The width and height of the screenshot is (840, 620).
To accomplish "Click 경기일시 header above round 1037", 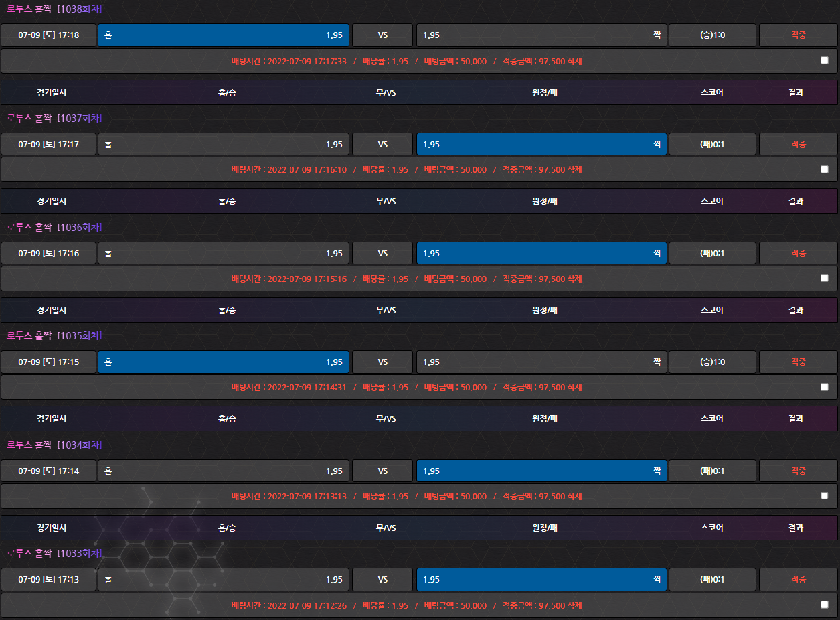I will coord(52,92).
